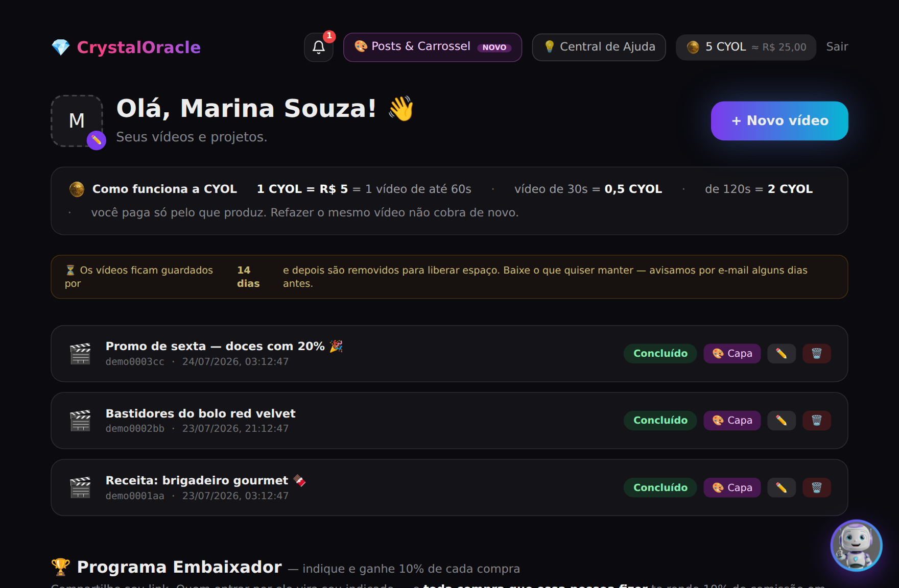Open the robot assistant chat bubble
The width and height of the screenshot is (899, 588).
click(856, 546)
